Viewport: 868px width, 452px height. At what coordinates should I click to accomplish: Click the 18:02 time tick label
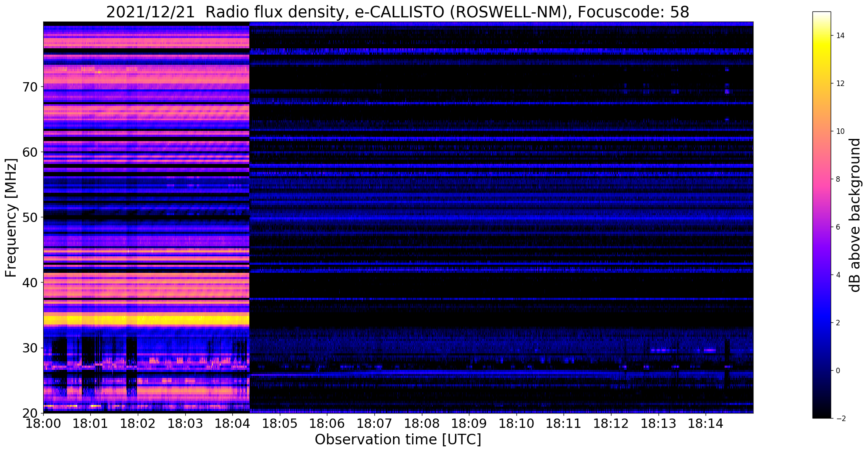pos(138,423)
